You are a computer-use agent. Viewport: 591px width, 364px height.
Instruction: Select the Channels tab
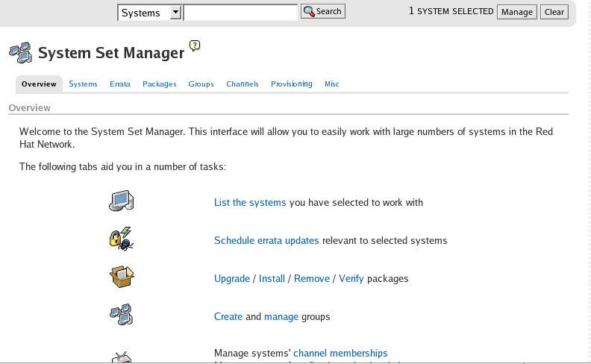coord(243,84)
